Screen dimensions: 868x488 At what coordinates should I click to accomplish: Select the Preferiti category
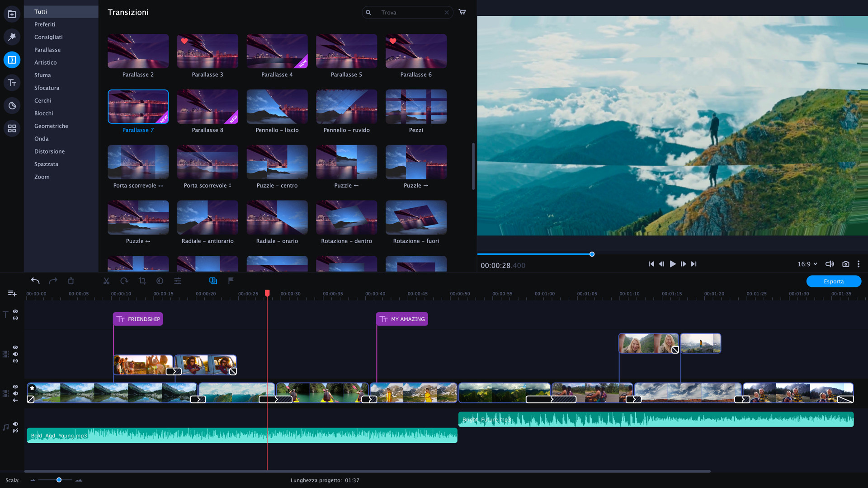(x=45, y=24)
